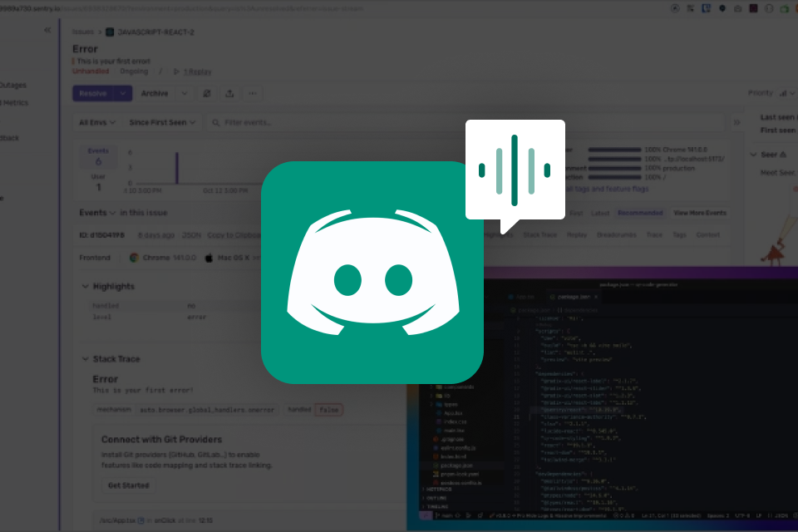The height and width of the screenshot is (532, 798).
Task: Open all tags and feature flags link
Action: [x=607, y=189]
